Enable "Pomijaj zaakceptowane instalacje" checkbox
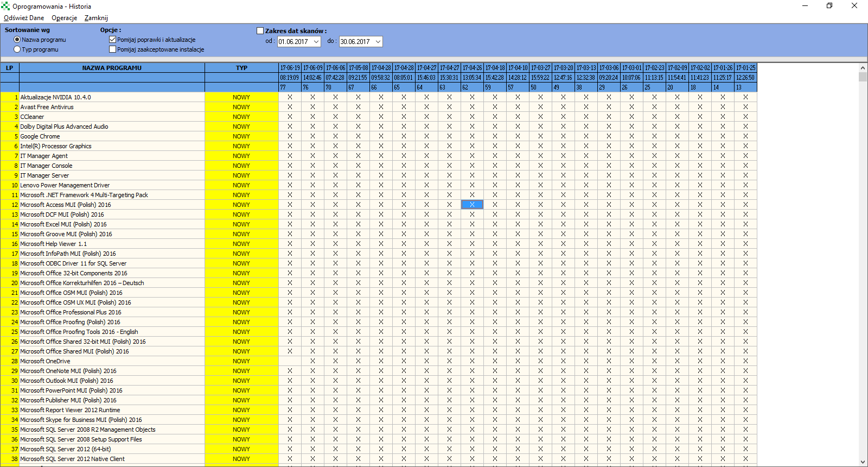 tap(113, 49)
